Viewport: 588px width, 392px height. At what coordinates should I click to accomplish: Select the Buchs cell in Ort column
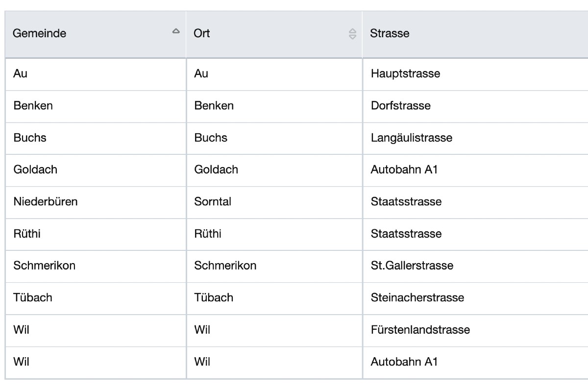(x=211, y=138)
